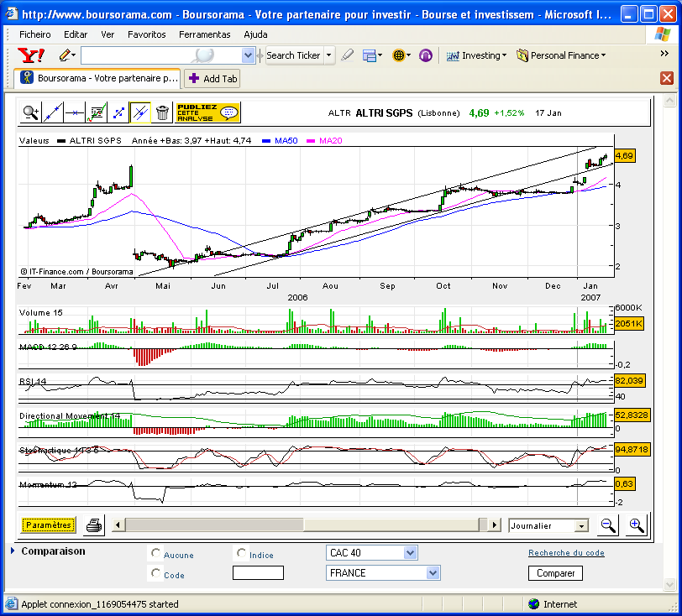The height and width of the screenshot is (616, 682).
Task: Open the Ferramentas menu
Action: pos(204,34)
